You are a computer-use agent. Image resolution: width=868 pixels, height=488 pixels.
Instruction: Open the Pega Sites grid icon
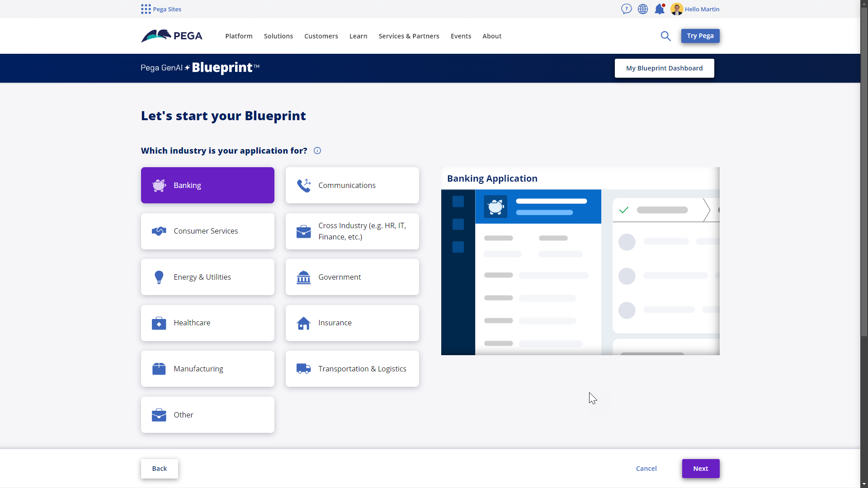point(146,9)
